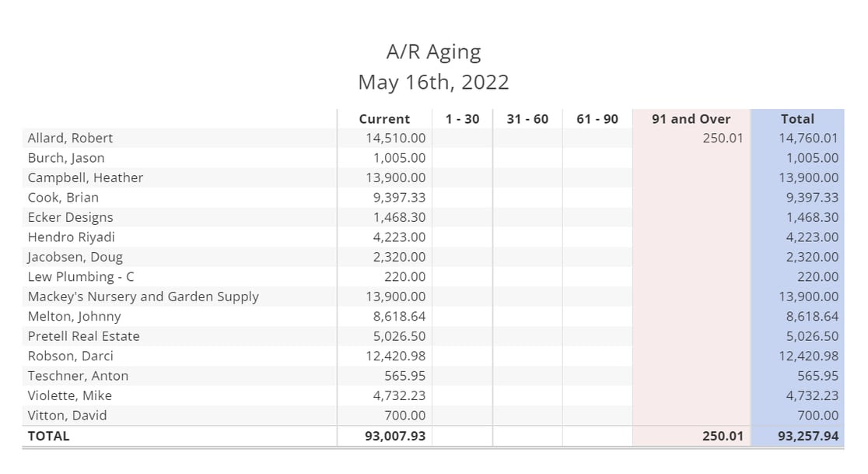Select the 93,257.94 grand total cell
Screen dimensions: 868x474
coord(808,436)
